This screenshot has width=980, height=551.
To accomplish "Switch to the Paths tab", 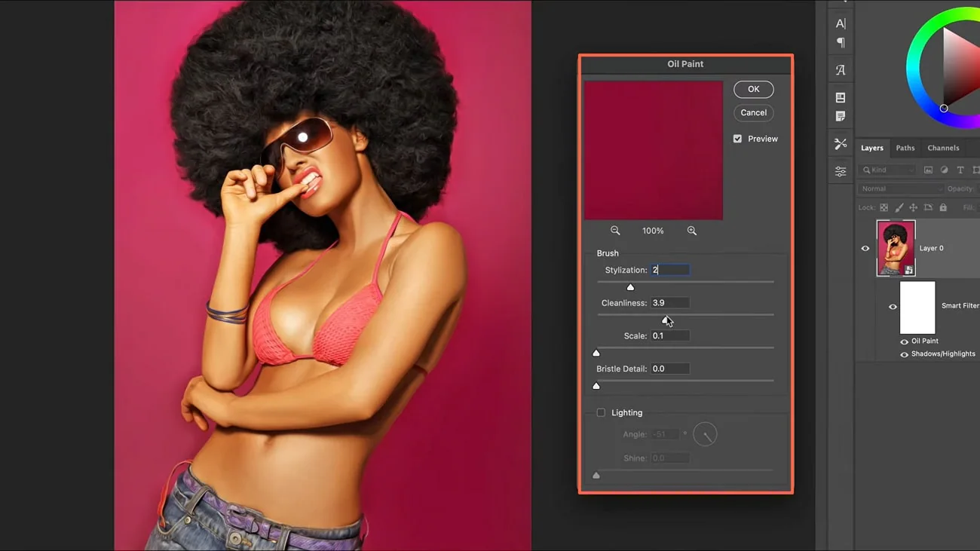I will (x=905, y=148).
